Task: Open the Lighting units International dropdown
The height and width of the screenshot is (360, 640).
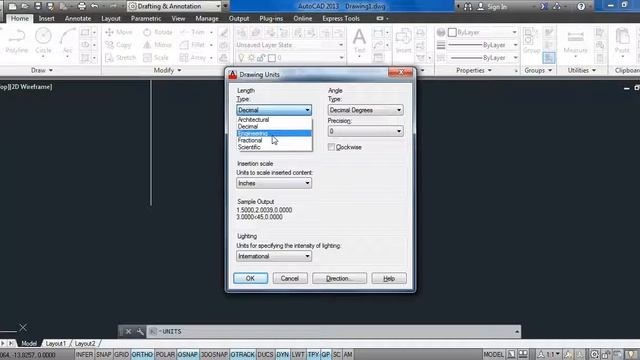Action: pyautogui.click(x=274, y=256)
